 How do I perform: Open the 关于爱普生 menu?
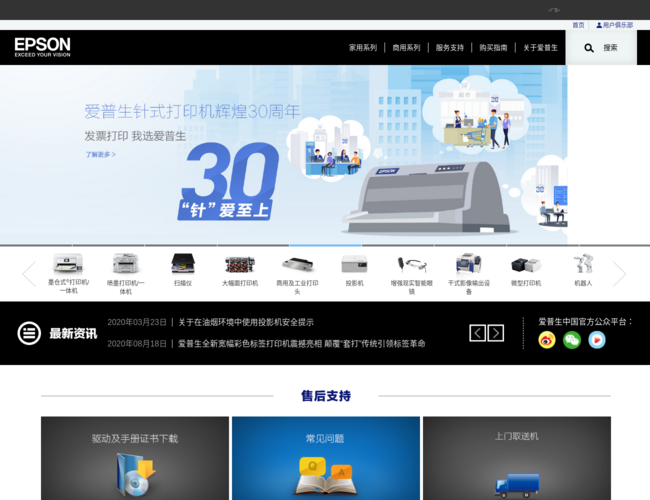540,48
